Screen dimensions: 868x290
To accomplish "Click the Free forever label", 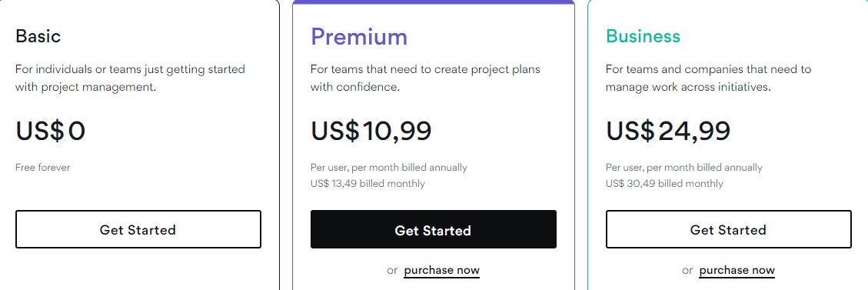I will tap(42, 167).
